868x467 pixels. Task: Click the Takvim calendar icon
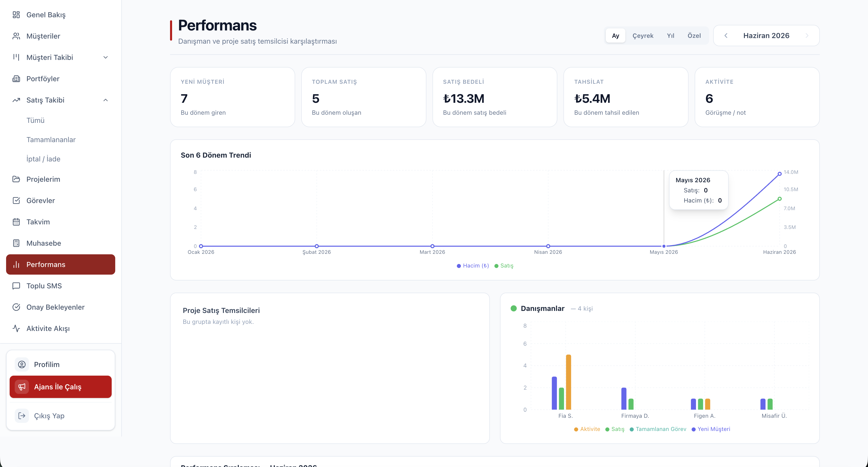click(16, 222)
